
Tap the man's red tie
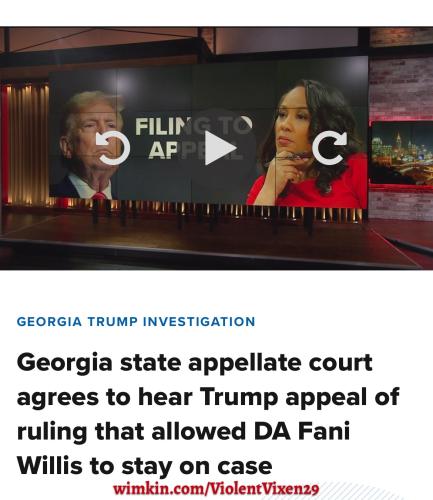(x=99, y=196)
